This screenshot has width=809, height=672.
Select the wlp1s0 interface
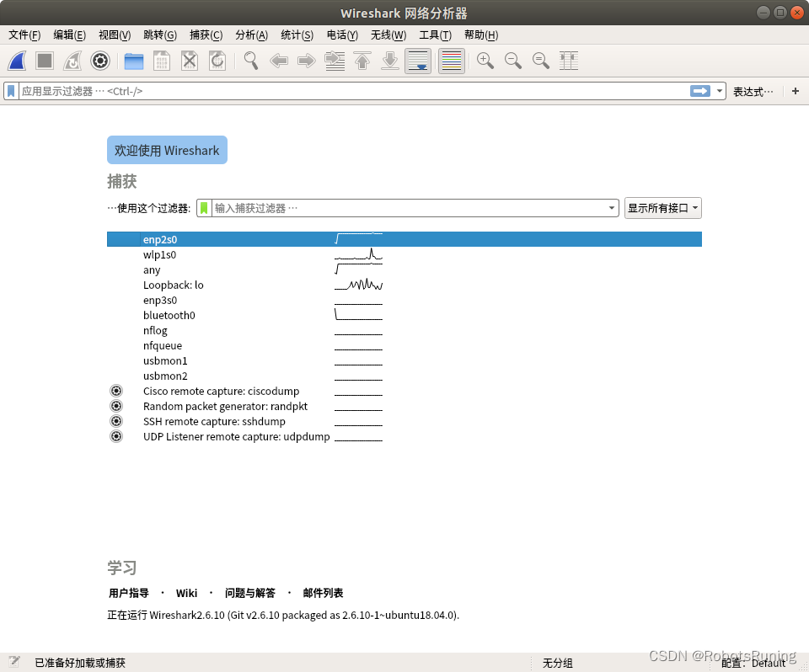(404, 255)
